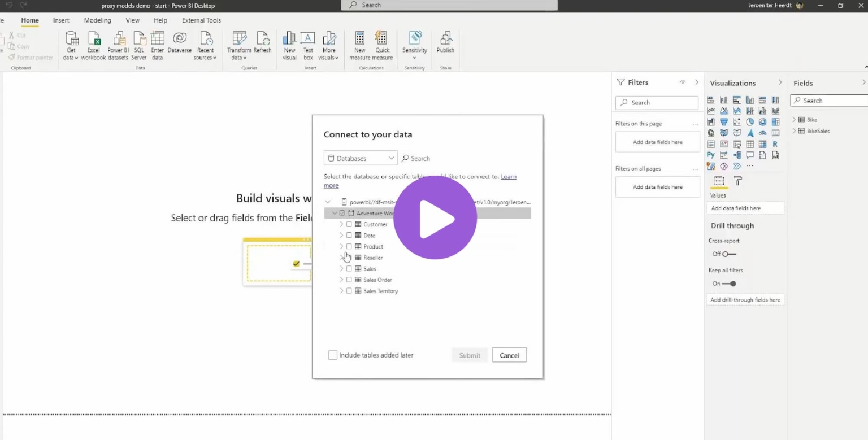Select the funnel chart visualization icon
Viewport: 868px width, 440px height.
724,121
